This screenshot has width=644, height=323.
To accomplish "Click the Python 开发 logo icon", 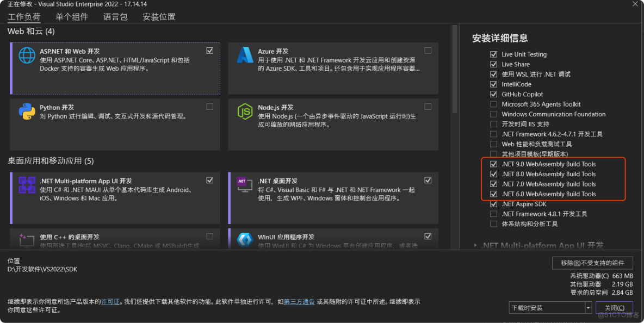I will 27,111.
